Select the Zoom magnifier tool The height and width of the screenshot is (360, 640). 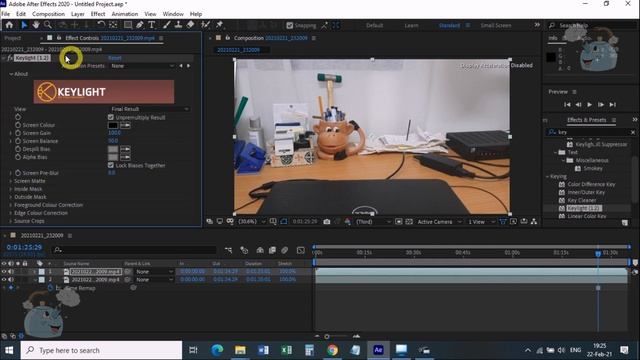[48, 25]
